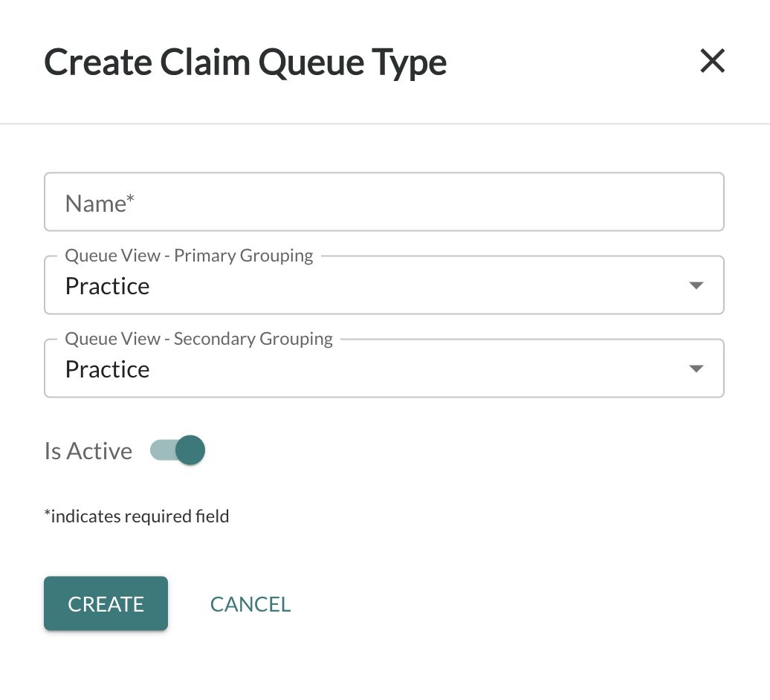Click the Is Active toggle knob

pyautogui.click(x=190, y=450)
